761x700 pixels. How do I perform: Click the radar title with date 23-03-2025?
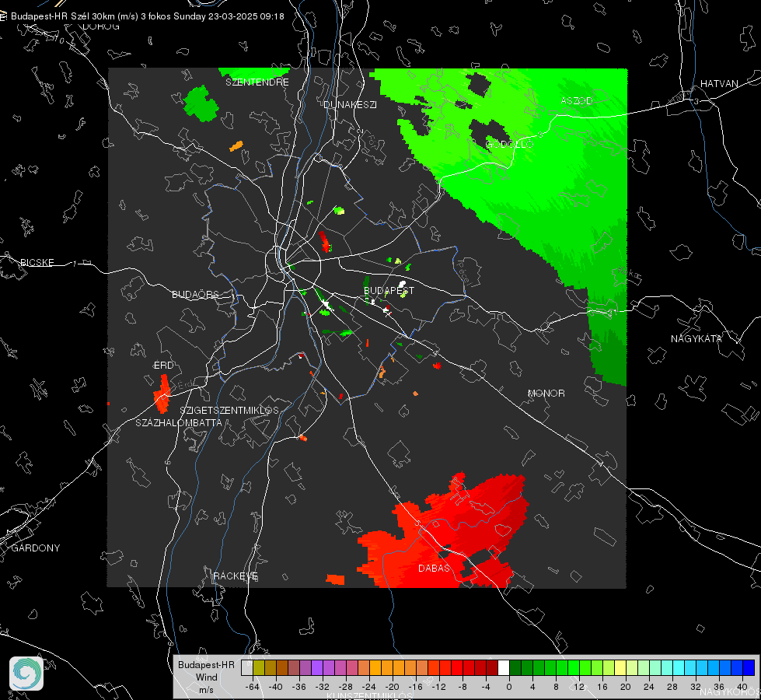click(148, 16)
